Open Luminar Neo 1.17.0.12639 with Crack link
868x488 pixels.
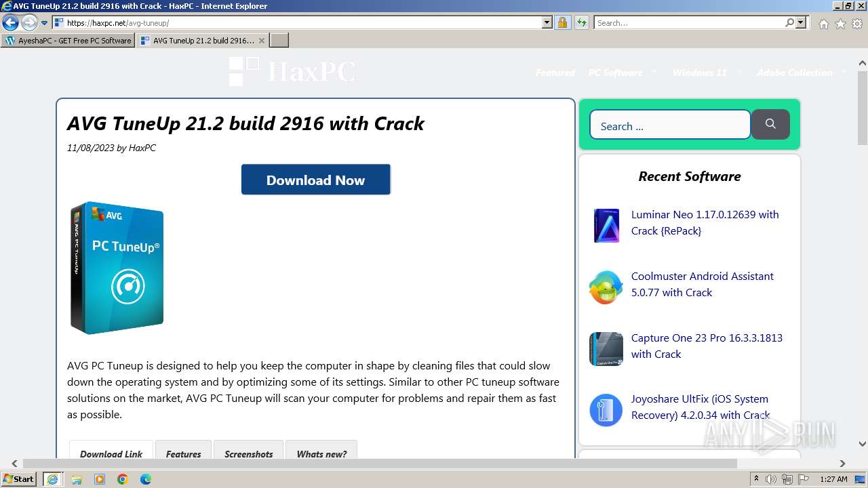pyautogui.click(x=705, y=222)
